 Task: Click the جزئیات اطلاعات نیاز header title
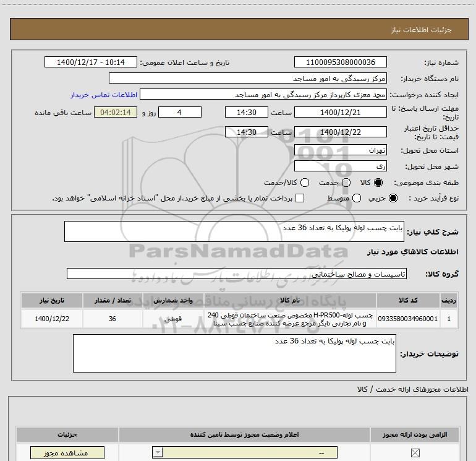422,30
